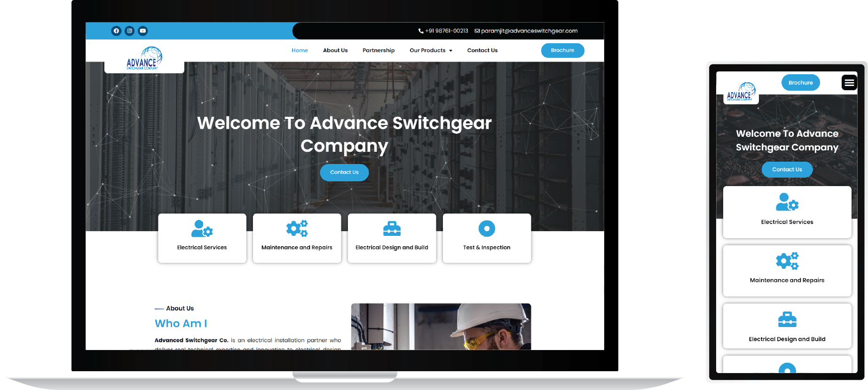Open the hamburger menu on the mobile view
The height and width of the screenshot is (390, 868).
(x=849, y=83)
